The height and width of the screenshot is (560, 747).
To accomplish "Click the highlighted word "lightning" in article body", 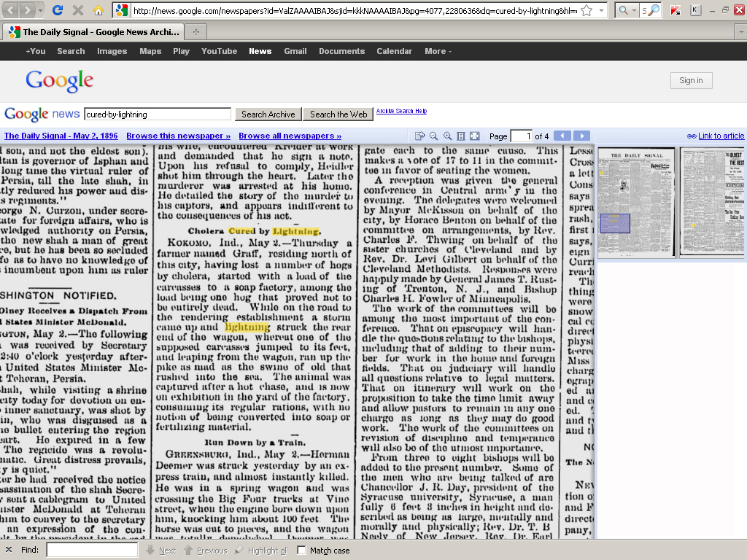I will [x=247, y=327].
